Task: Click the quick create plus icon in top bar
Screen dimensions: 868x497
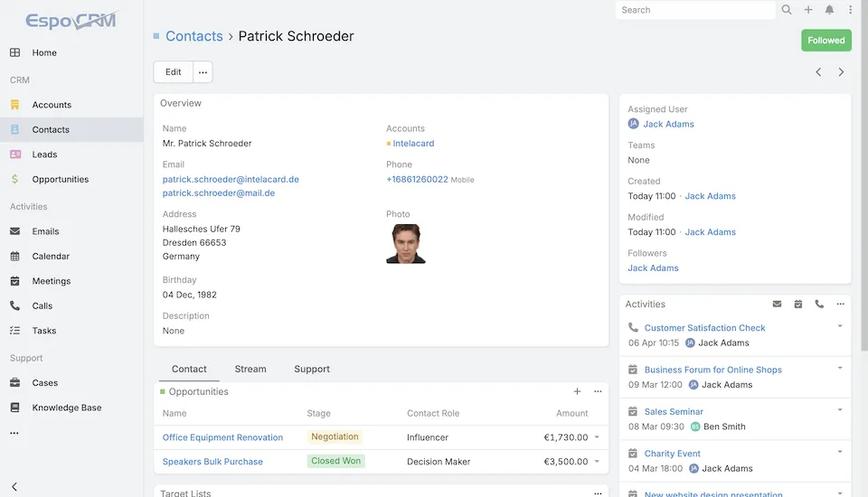Action: (x=808, y=10)
